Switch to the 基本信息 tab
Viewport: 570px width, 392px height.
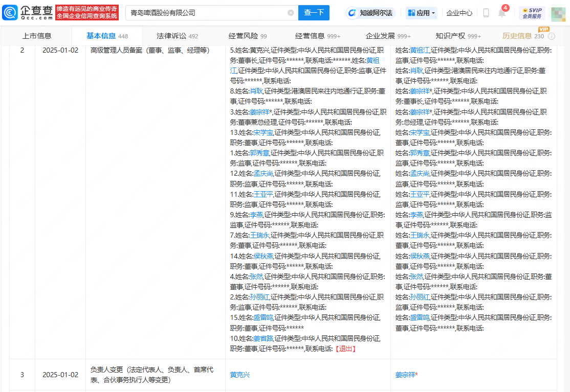[107, 36]
